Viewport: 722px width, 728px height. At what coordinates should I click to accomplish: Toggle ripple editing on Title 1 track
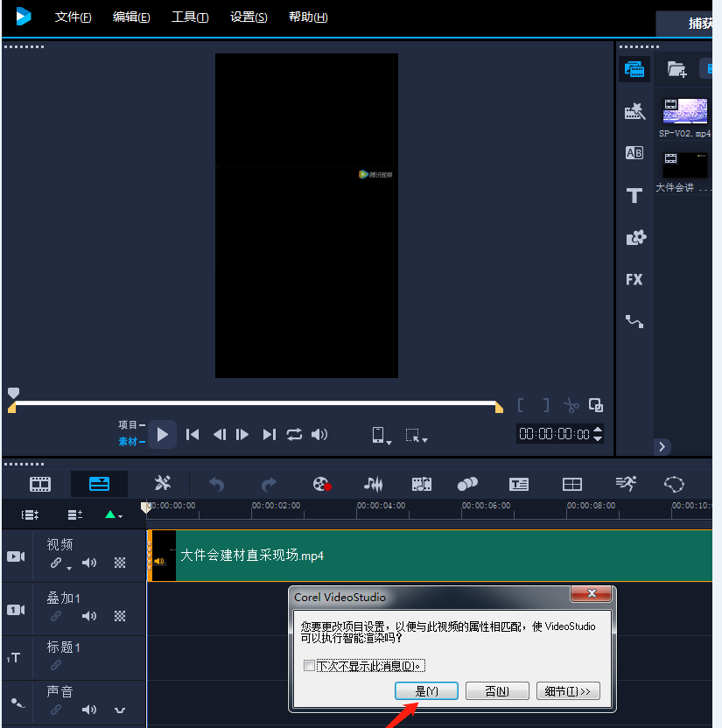tap(56, 665)
